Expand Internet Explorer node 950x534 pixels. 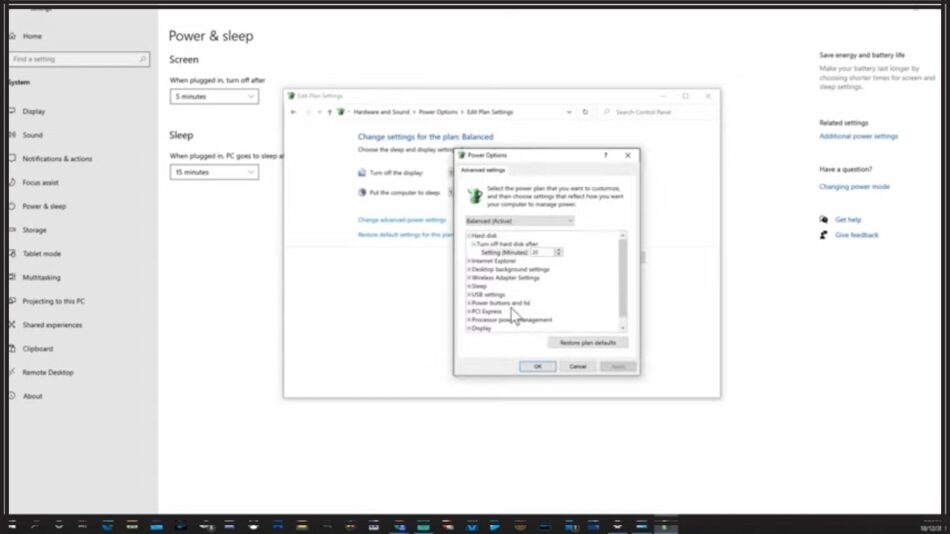pos(469,261)
